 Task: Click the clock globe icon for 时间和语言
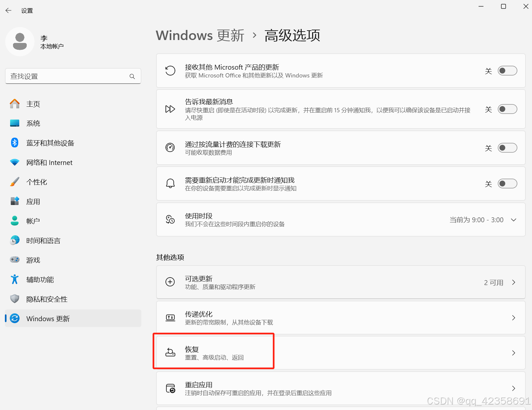click(x=15, y=240)
